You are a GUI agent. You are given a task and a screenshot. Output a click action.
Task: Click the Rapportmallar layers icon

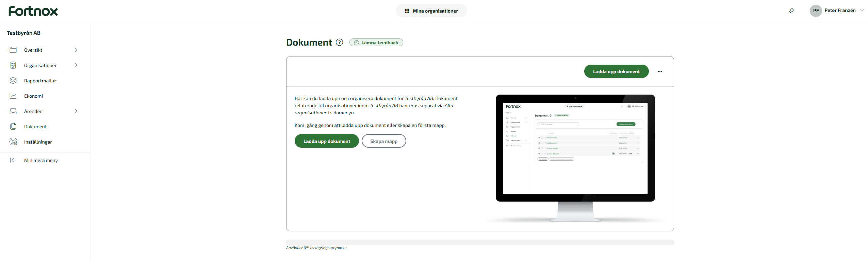13,81
